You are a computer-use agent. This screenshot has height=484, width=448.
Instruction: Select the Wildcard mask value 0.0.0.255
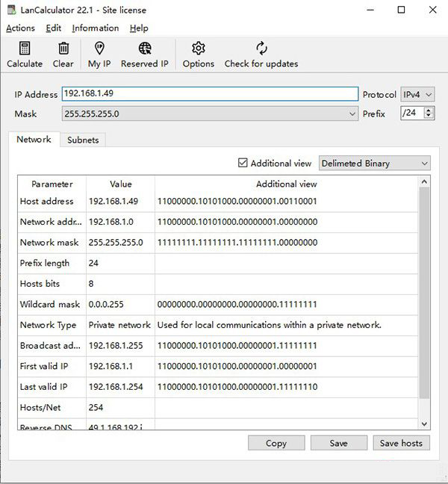coord(106,304)
